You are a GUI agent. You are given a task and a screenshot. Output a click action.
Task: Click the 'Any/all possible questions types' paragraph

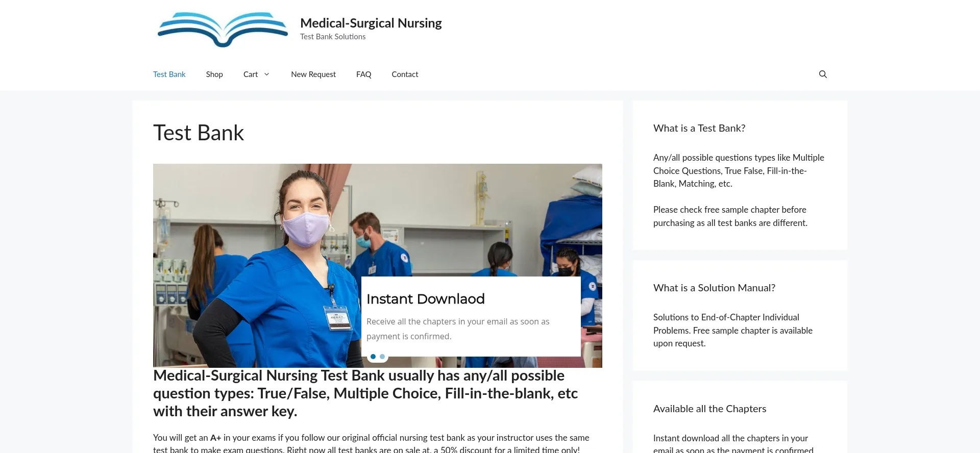point(739,171)
